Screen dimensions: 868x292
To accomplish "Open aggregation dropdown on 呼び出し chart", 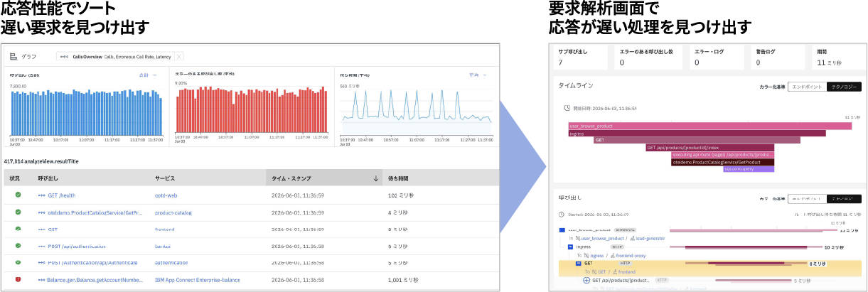I will pyautogui.click(x=147, y=75).
